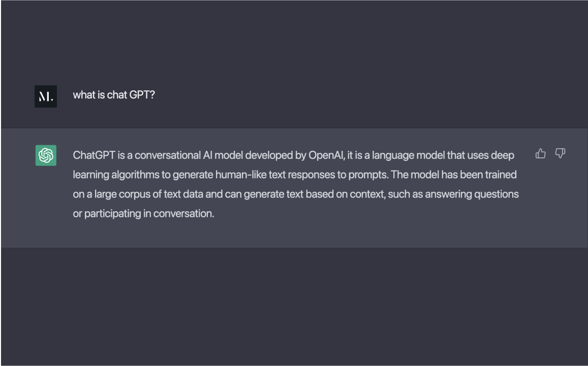The height and width of the screenshot is (366, 588).
Task: Click the user's "M." profile avatar
Action: pos(46,96)
